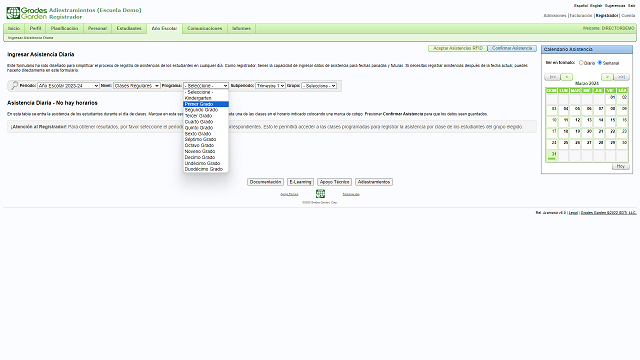The height and width of the screenshot is (360, 640).
Task: Select Cuarto Grado in the list
Action: click(x=206, y=122)
